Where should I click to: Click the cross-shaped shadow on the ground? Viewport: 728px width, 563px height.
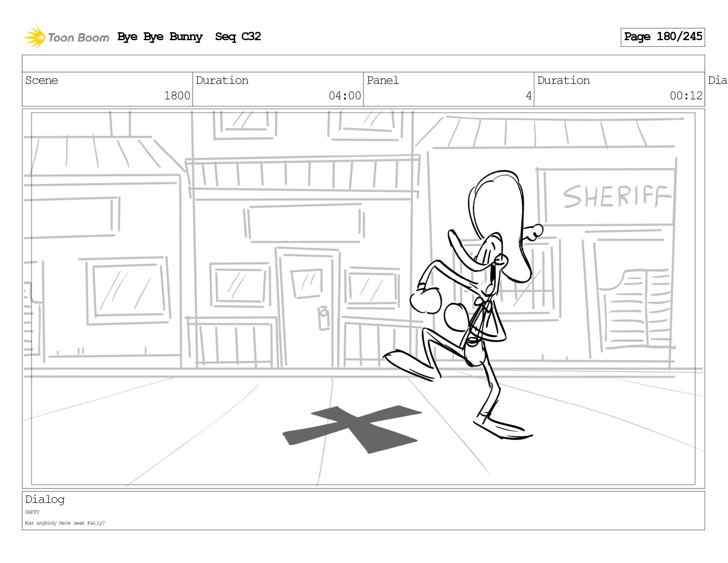352,429
